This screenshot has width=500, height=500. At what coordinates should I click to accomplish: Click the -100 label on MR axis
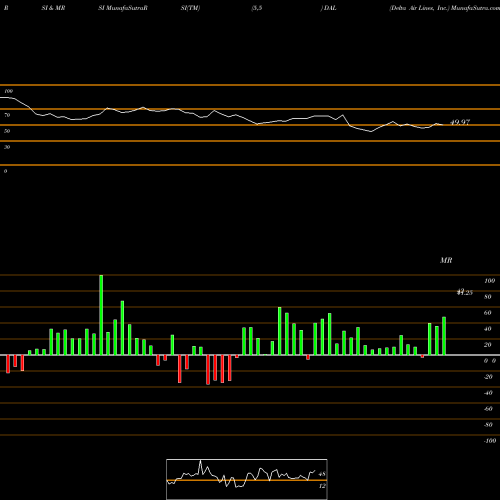[x=489, y=441]
